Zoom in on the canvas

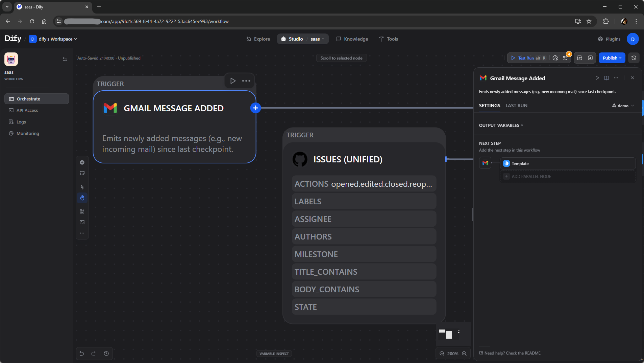pos(464,354)
